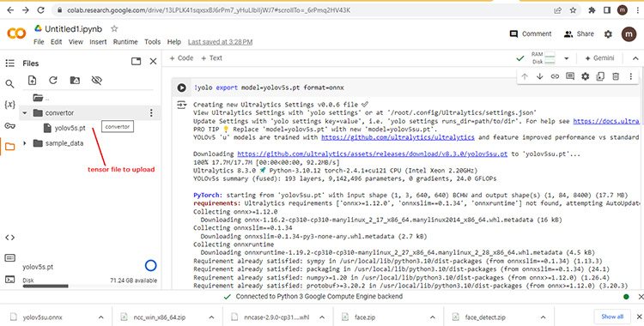Add a comment to the cell

click(570, 76)
